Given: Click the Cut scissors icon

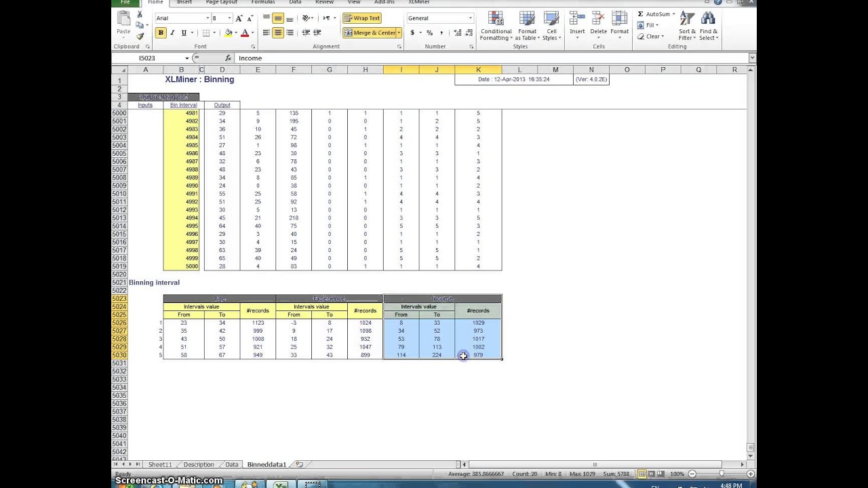Looking at the screenshot, I should click(140, 15).
